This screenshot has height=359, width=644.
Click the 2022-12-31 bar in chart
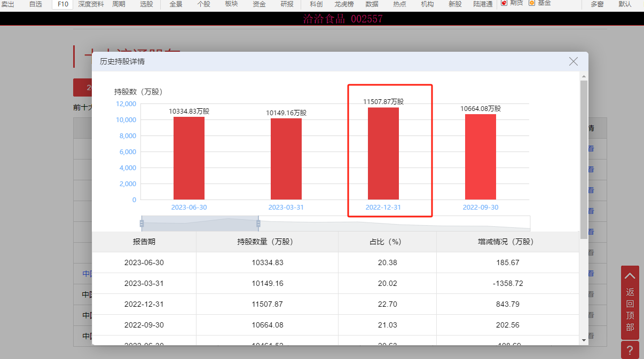(383, 154)
